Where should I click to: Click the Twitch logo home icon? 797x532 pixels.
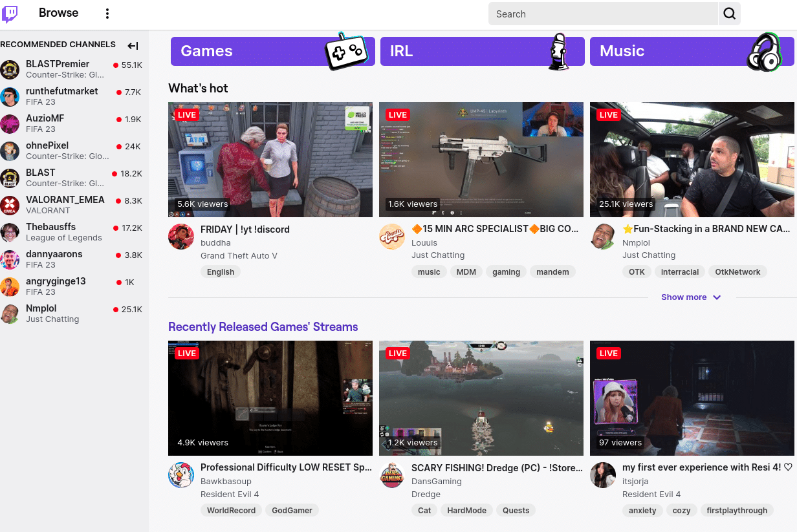pos(10,14)
